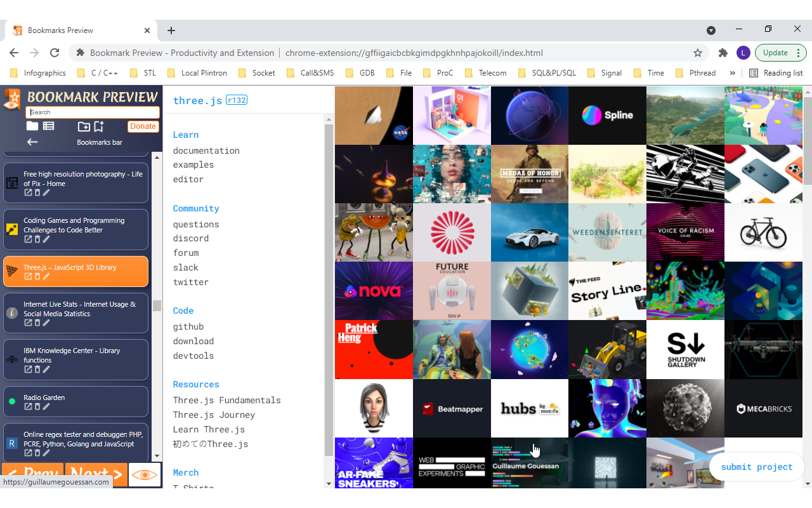Switch to list view in the sidebar
This screenshot has height=508, width=812.
(48, 126)
